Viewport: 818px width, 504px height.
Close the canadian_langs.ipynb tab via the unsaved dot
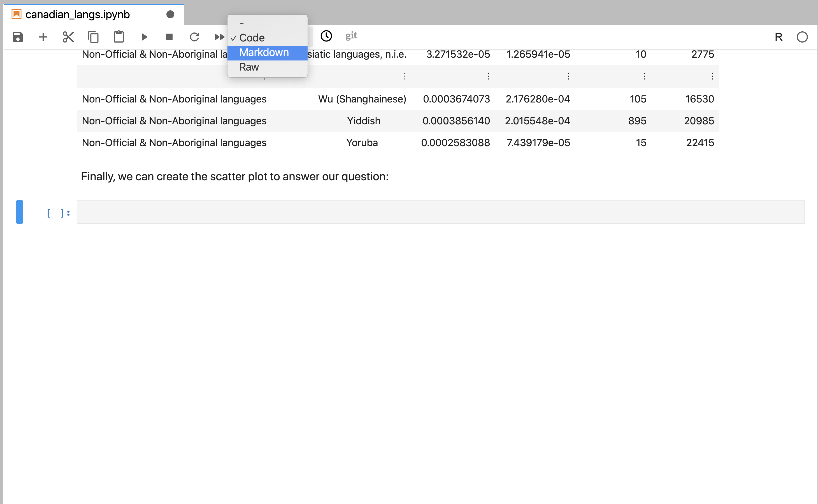click(x=170, y=14)
